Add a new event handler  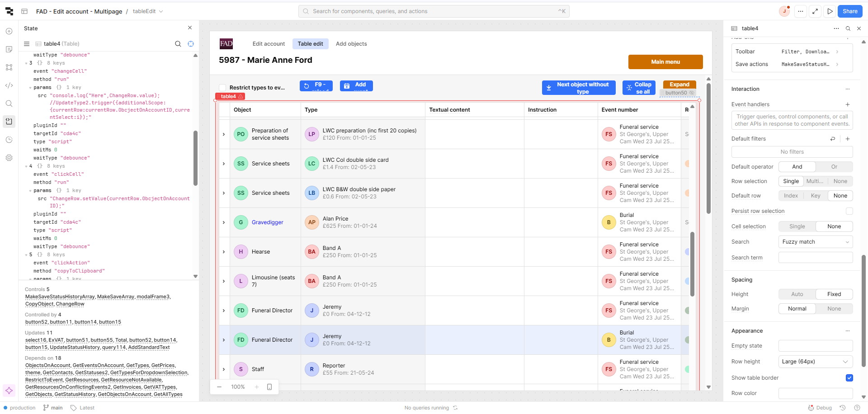pos(848,104)
